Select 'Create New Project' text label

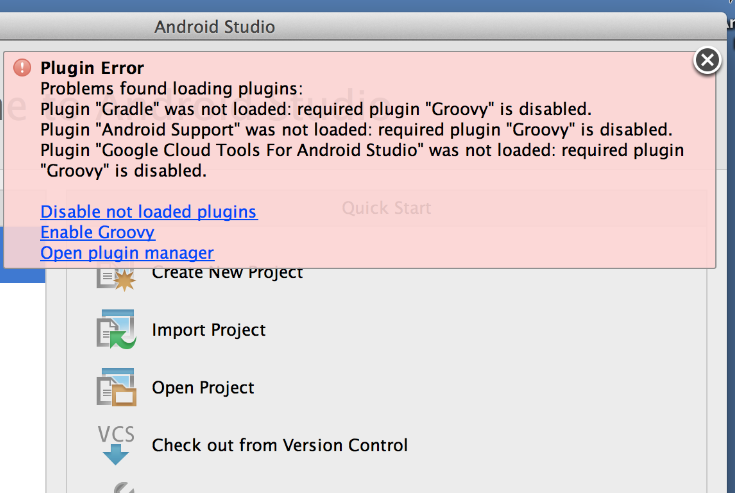click(227, 272)
